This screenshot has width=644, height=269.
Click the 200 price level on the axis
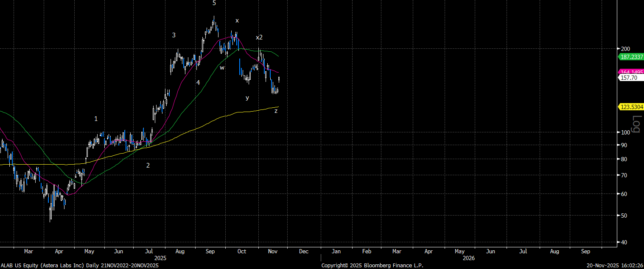point(625,49)
